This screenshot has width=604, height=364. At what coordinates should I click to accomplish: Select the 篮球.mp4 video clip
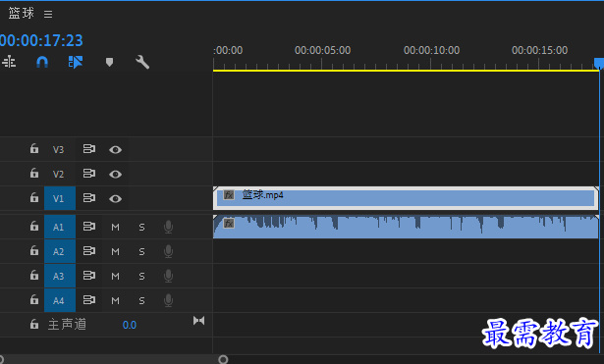[406, 198]
